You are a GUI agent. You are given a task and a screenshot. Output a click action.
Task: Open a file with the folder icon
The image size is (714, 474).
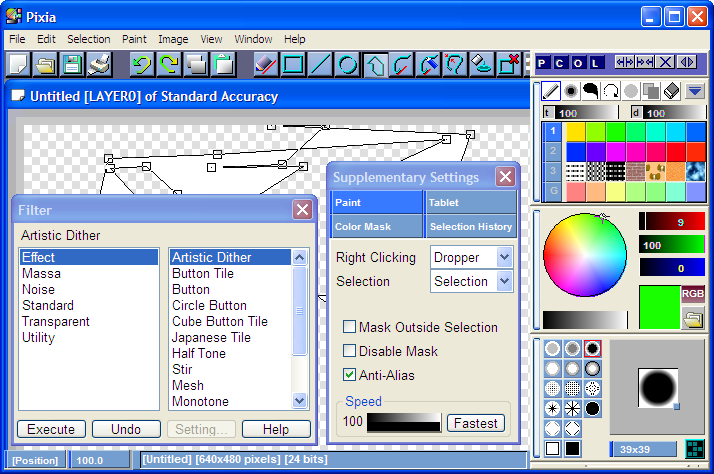click(45, 64)
